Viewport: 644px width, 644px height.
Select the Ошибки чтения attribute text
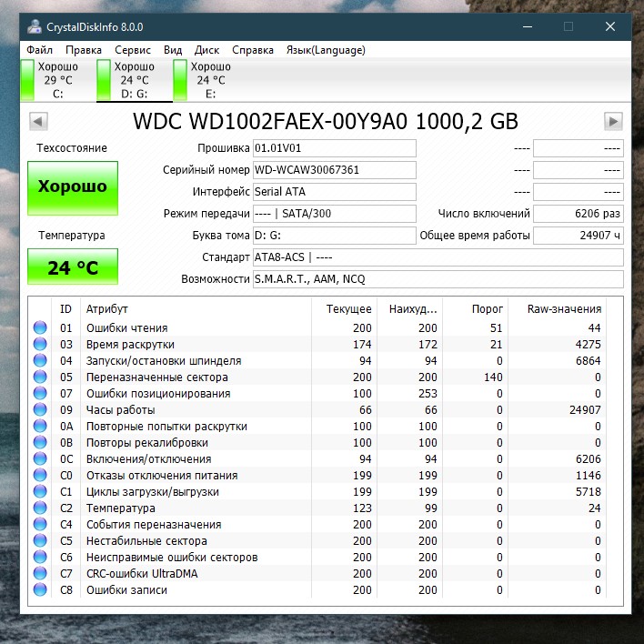click(x=127, y=328)
